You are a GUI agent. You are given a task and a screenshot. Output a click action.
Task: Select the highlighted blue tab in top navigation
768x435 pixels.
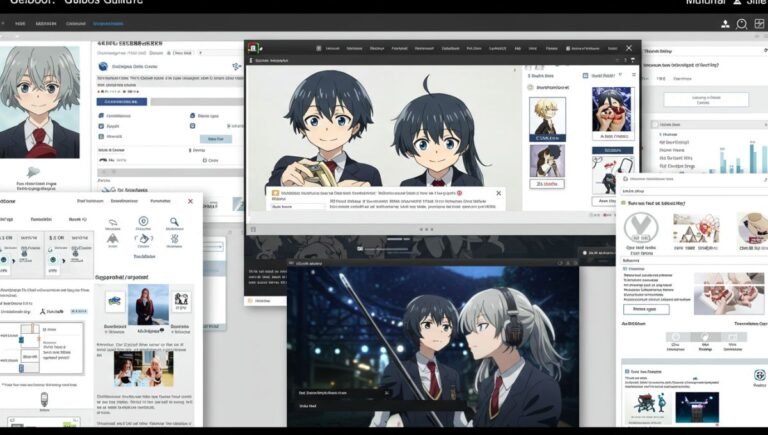(x=108, y=24)
